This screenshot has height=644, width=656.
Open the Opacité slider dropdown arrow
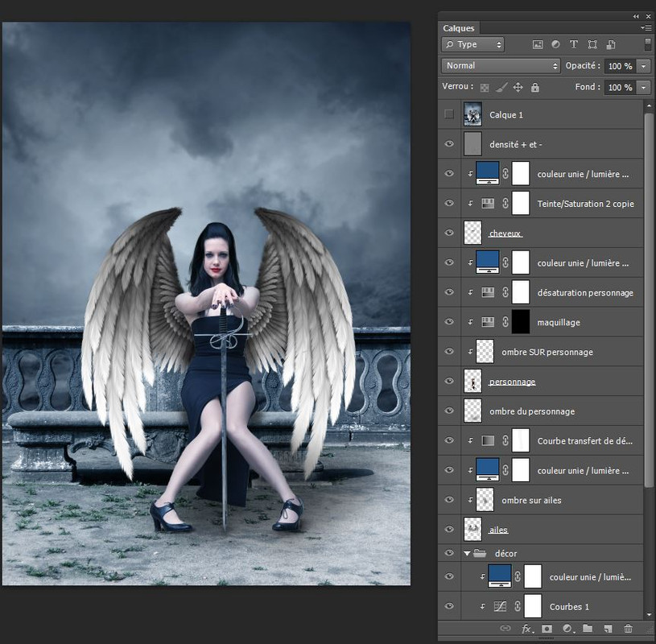643,66
